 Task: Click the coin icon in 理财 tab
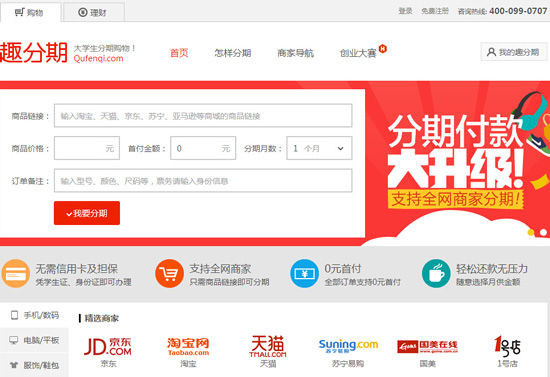tap(83, 12)
